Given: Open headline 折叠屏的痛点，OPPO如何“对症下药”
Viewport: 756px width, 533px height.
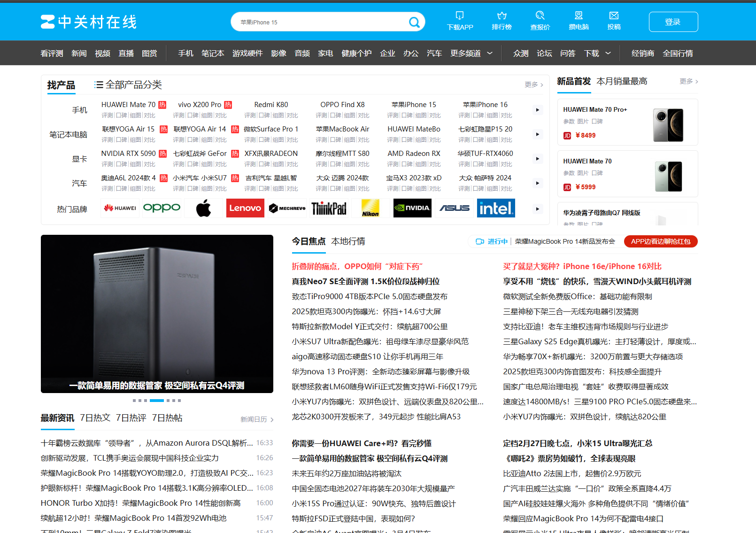Looking at the screenshot, I should click(x=357, y=266).
